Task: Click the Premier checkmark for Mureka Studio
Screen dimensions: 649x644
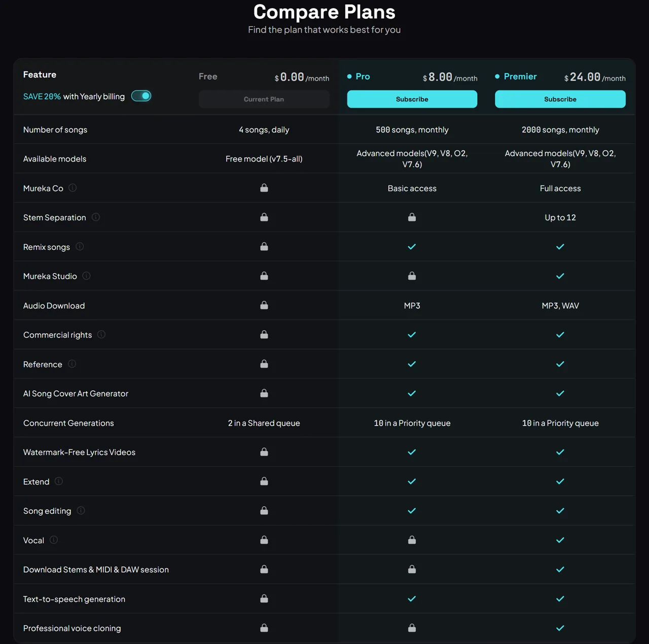Action: (x=560, y=276)
